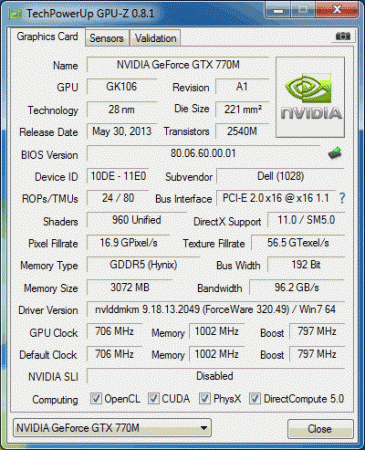Toggle the OpenCL checkbox

tap(96, 398)
